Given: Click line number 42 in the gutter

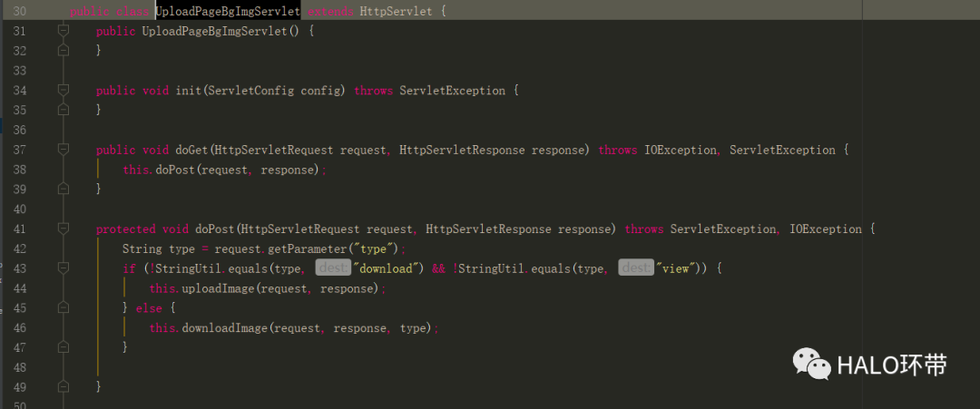Looking at the screenshot, I should [20, 249].
